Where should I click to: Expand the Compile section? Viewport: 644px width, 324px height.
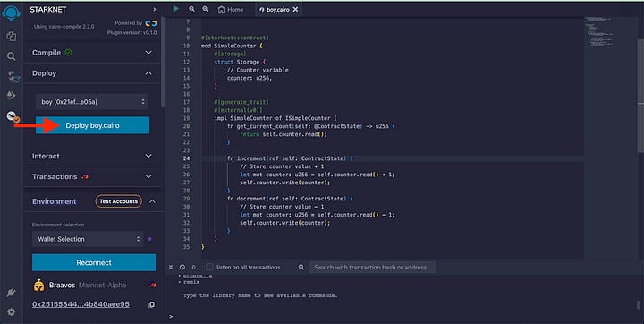click(x=148, y=53)
